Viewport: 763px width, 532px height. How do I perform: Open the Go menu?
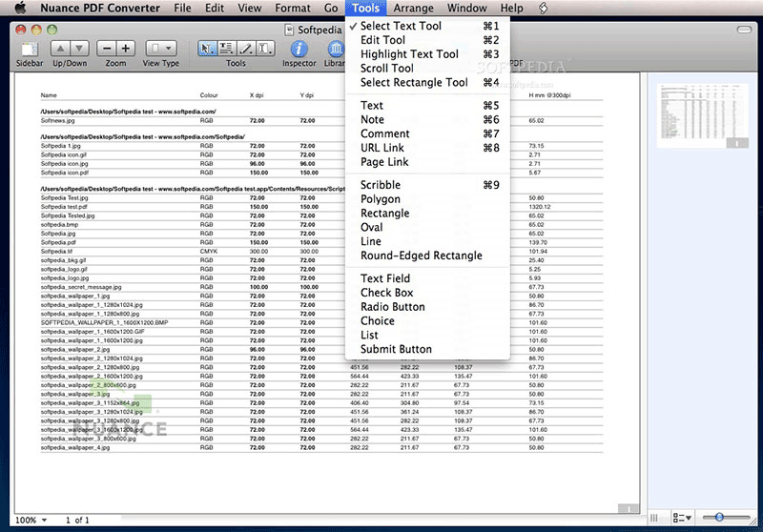coord(331,8)
